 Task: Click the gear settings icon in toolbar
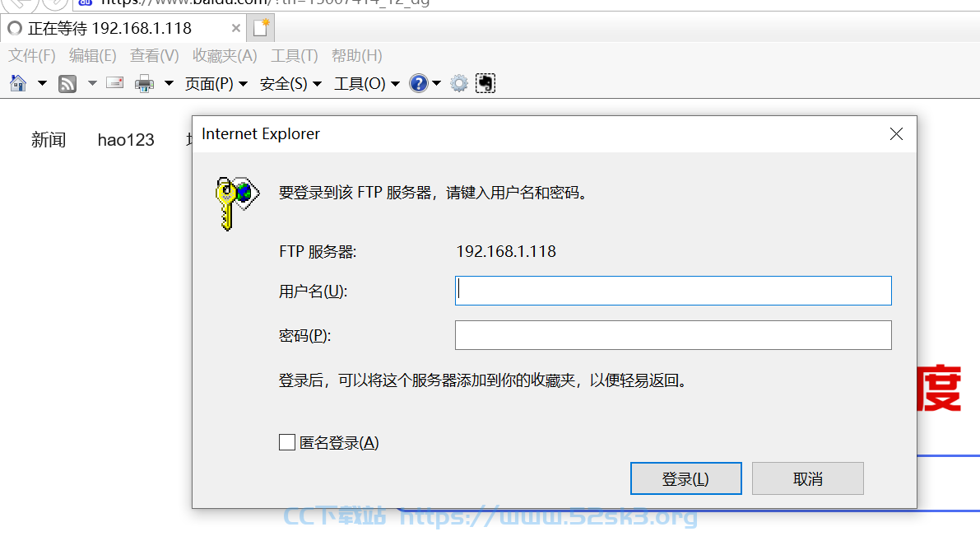(x=459, y=83)
